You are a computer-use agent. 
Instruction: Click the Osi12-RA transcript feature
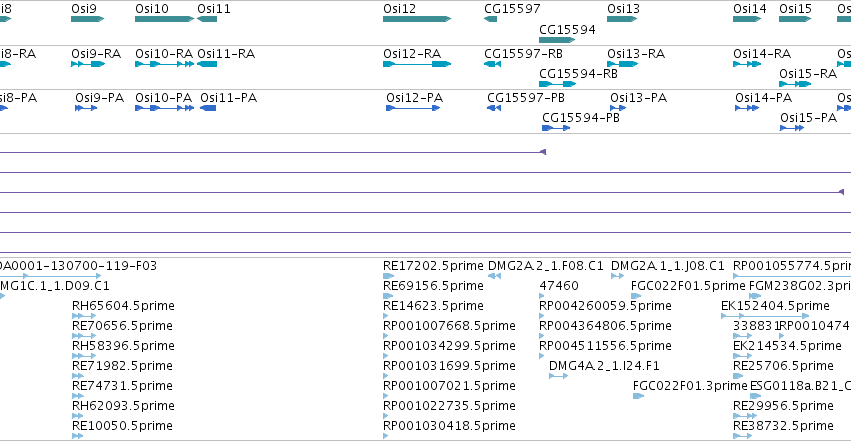click(x=417, y=64)
